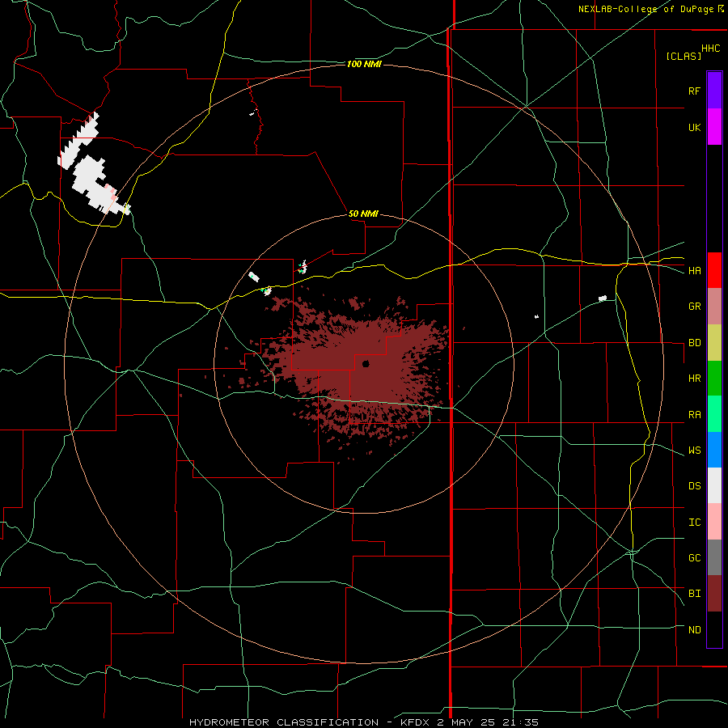Point at the 'IC' legend label

coord(694,523)
